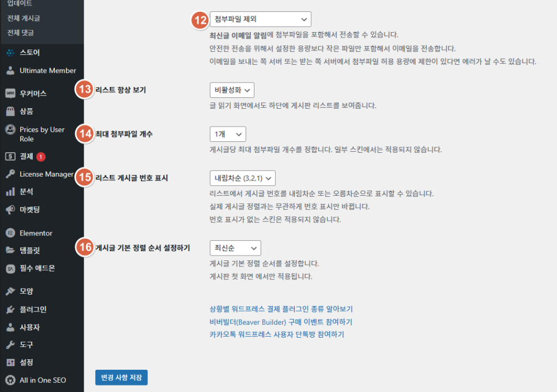557x392 pixels.
Task: Click the 마케팅 megaphone icon
Action: pyautogui.click(x=10, y=209)
